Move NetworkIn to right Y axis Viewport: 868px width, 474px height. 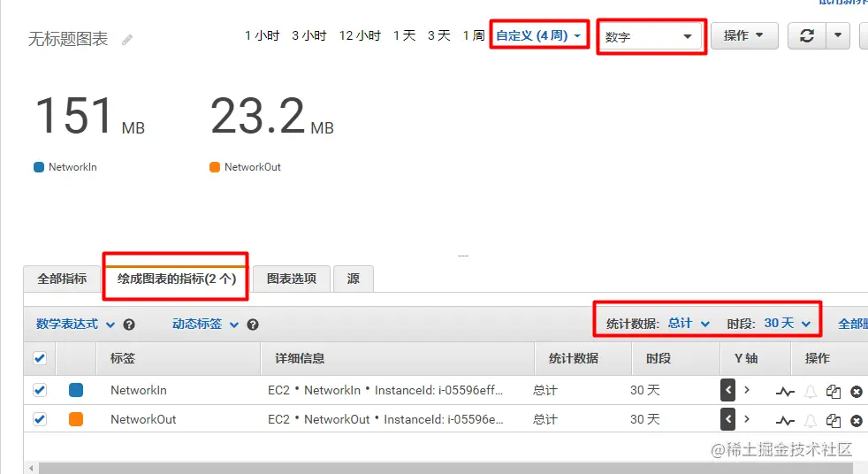click(x=747, y=390)
